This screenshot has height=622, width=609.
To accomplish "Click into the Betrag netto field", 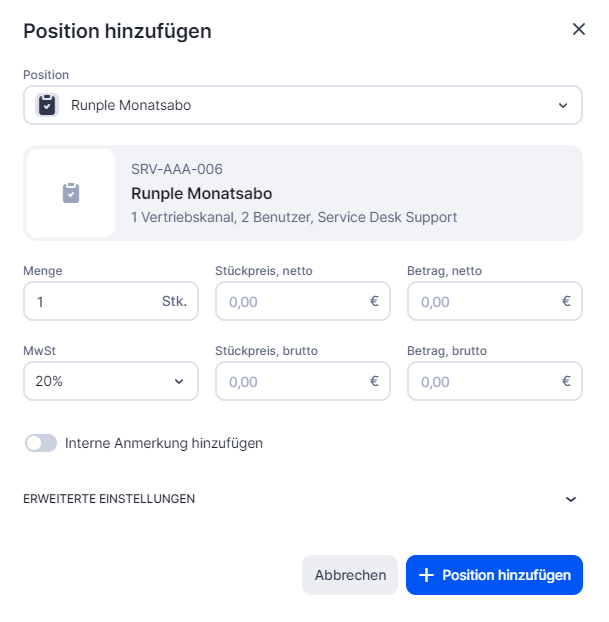I will tap(482, 301).
